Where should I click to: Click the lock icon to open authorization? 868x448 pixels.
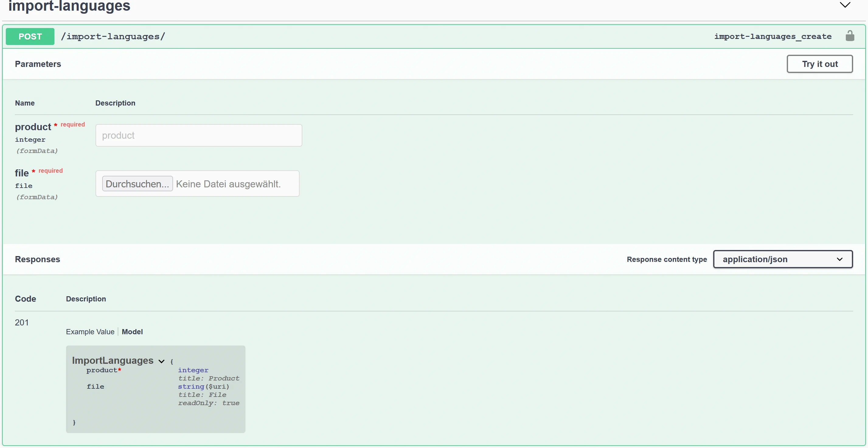coord(850,36)
